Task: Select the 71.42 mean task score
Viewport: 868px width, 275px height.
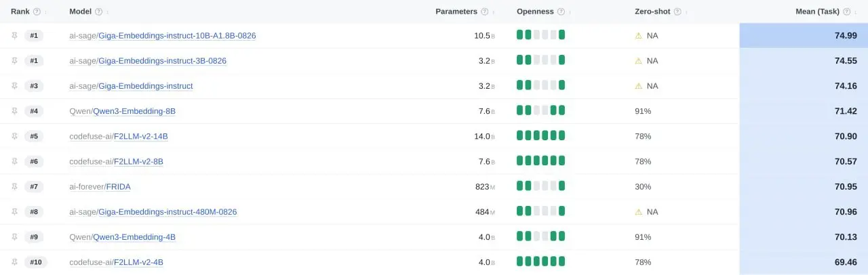Action: [846, 111]
